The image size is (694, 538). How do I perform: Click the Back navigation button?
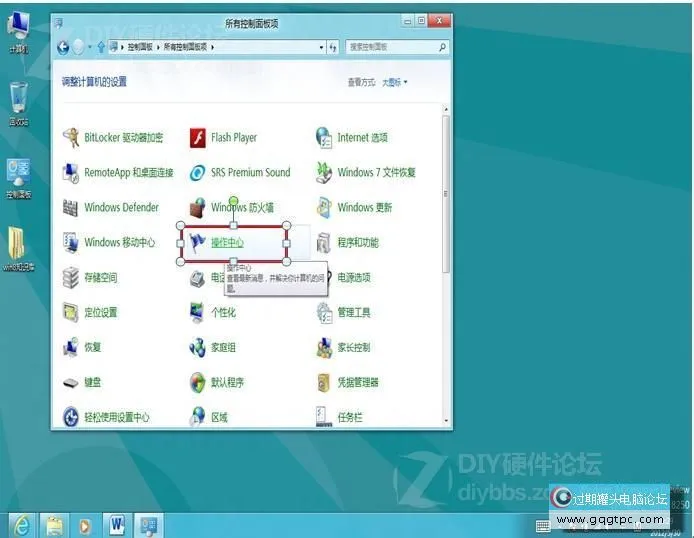tap(64, 47)
